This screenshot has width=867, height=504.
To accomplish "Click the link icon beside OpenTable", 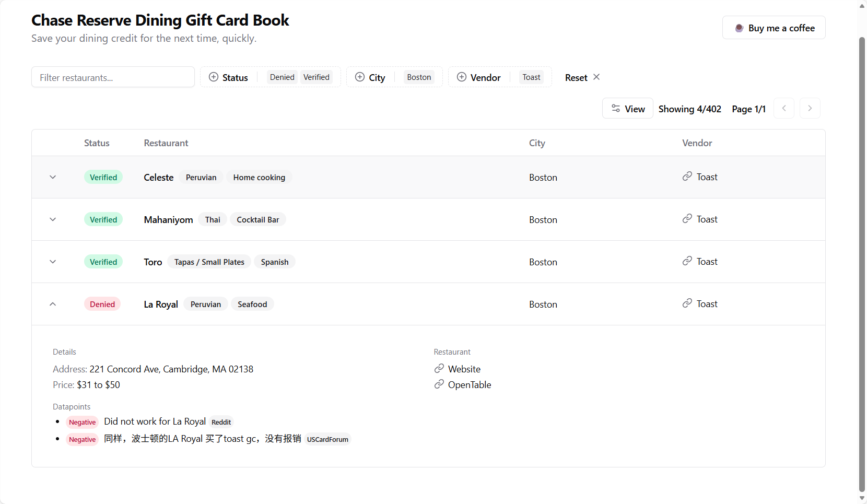I will click(439, 385).
